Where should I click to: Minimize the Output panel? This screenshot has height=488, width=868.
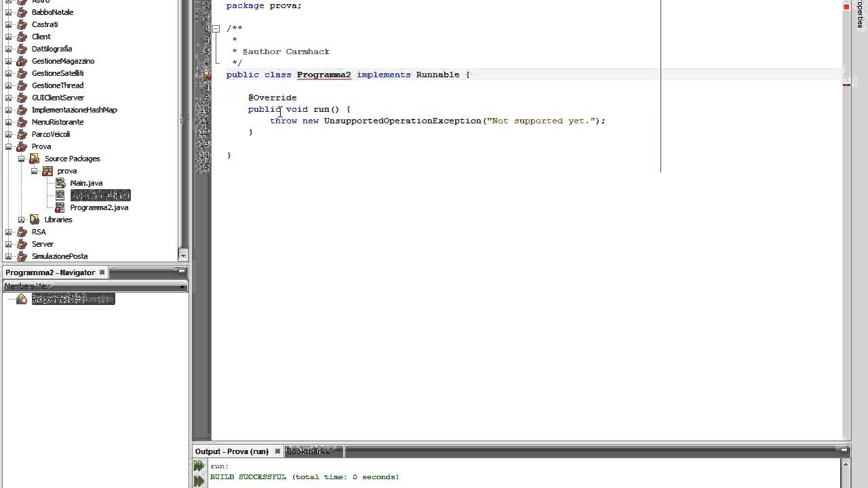(844, 450)
